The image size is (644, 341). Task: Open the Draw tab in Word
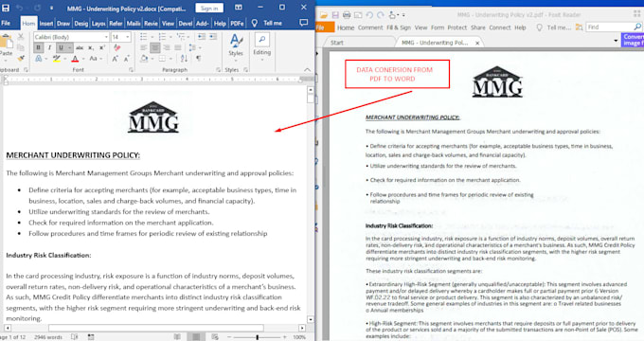tap(63, 24)
